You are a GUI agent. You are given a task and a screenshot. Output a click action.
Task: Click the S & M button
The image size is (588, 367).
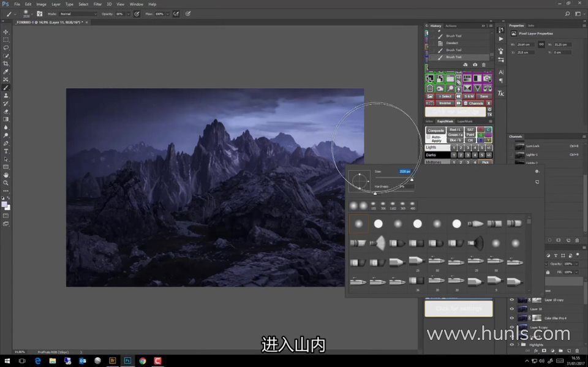pos(469,96)
